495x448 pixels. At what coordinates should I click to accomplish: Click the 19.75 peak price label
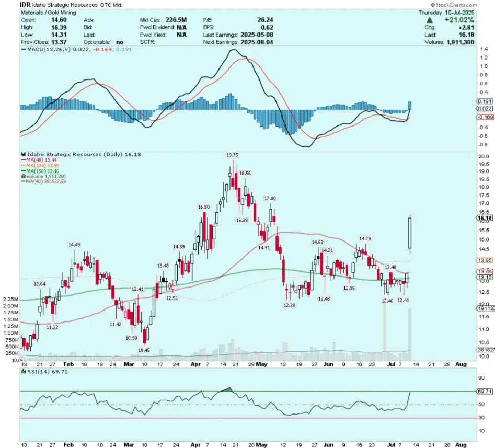(x=232, y=155)
